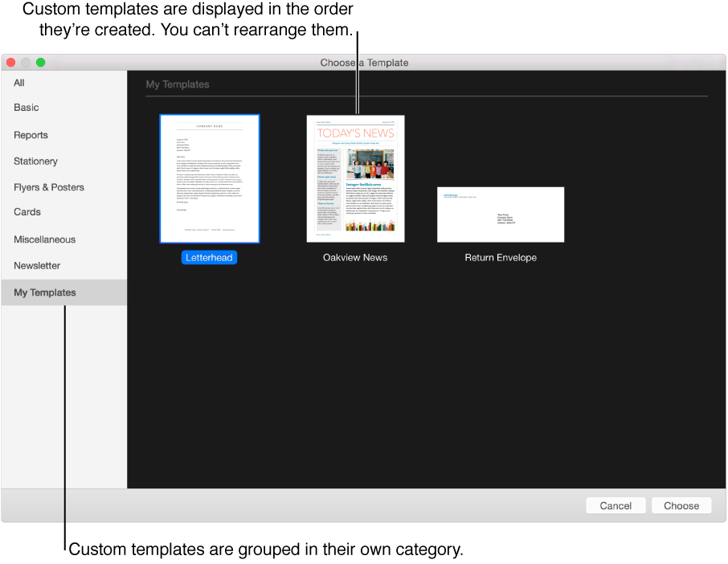Screen dimensions: 728x564
Task: Browse the Reports category
Action: 31,135
